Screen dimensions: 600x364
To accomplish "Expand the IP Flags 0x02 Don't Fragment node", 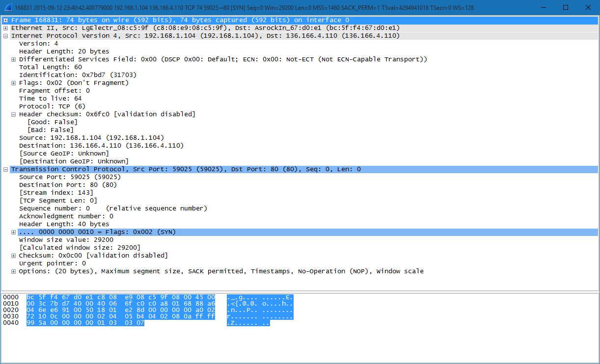I will pyautogui.click(x=14, y=83).
